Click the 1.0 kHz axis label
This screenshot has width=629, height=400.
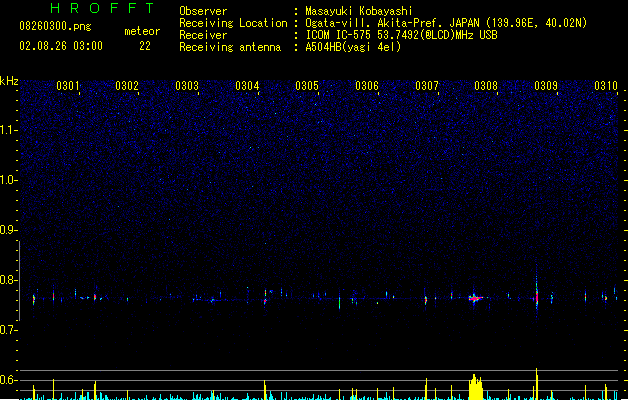(9, 180)
